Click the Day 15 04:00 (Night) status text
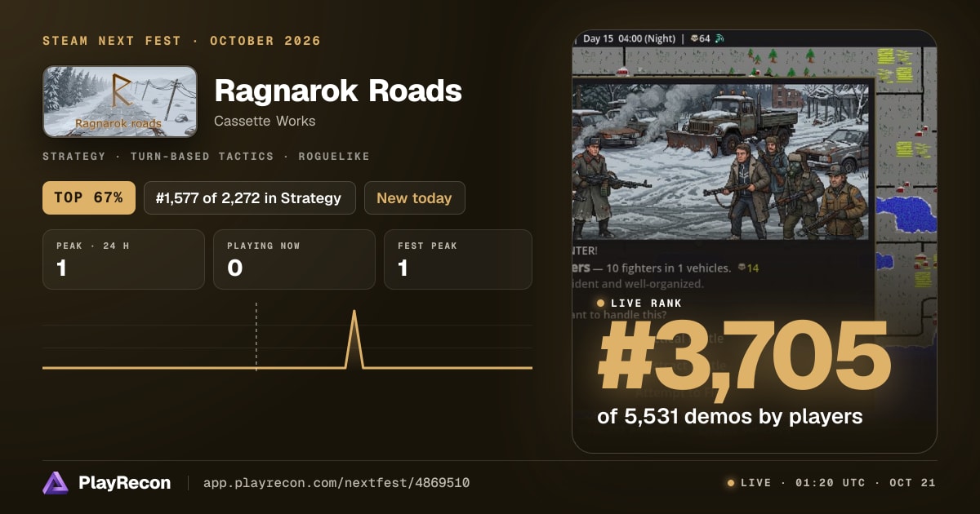The height and width of the screenshot is (514, 980). point(629,38)
